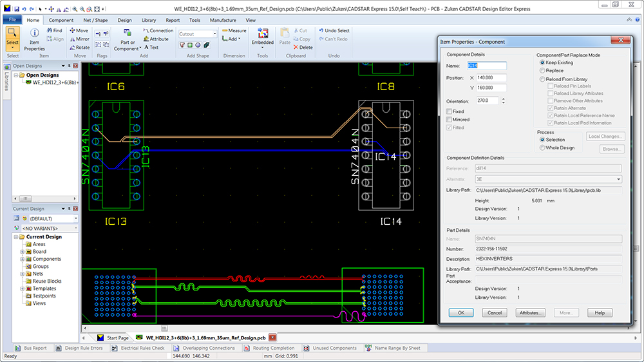Choose the Whole Design process option

[x=542, y=148]
